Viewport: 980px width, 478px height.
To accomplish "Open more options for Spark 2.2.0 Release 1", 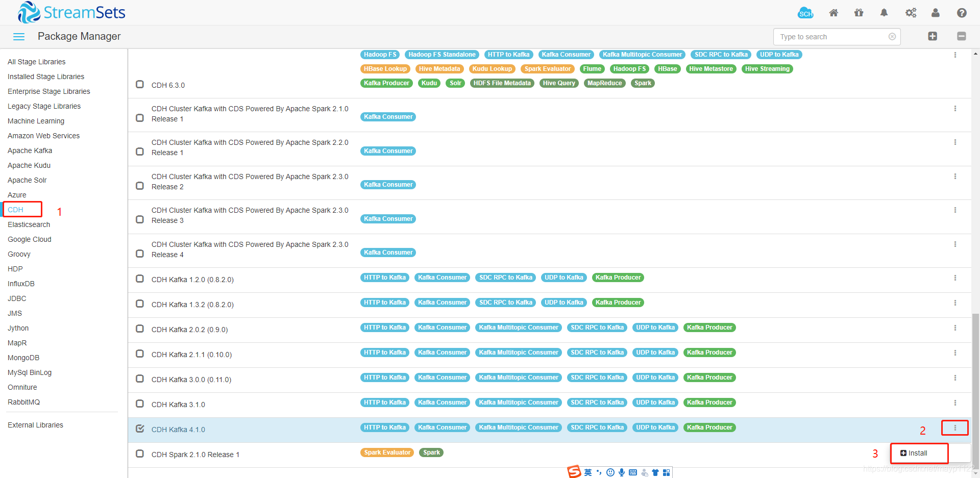I will click(955, 142).
